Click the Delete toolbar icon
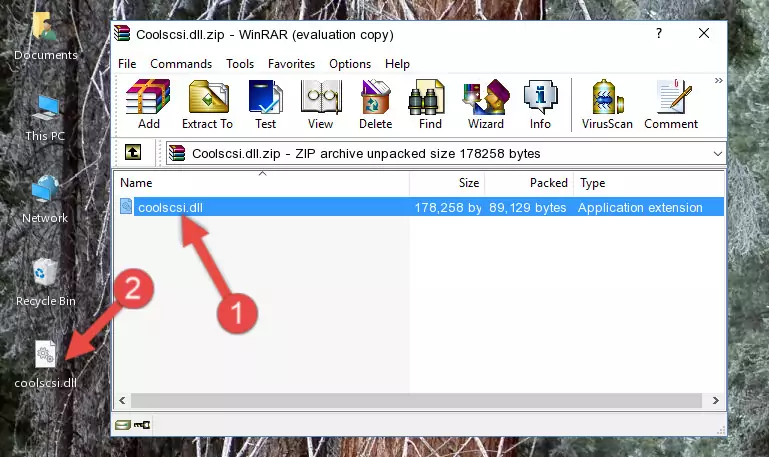 tap(376, 104)
